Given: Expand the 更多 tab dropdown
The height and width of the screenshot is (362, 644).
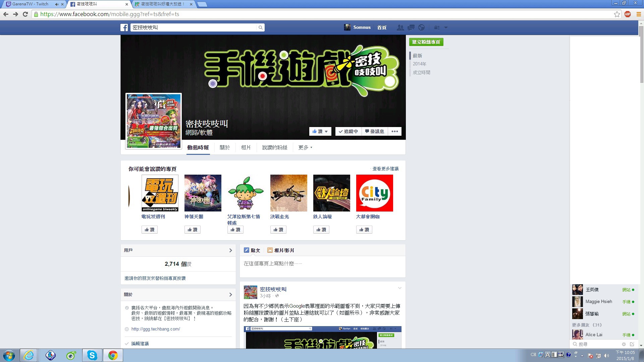Looking at the screenshot, I should 305,147.
